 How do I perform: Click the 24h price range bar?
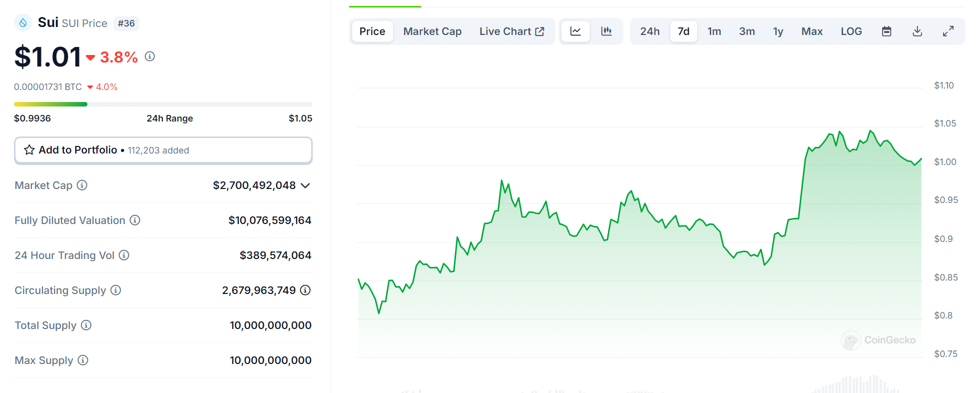(x=163, y=104)
